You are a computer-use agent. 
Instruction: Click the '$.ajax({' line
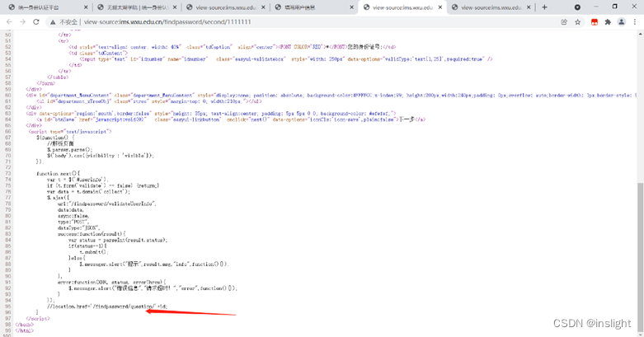[x=58, y=198]
